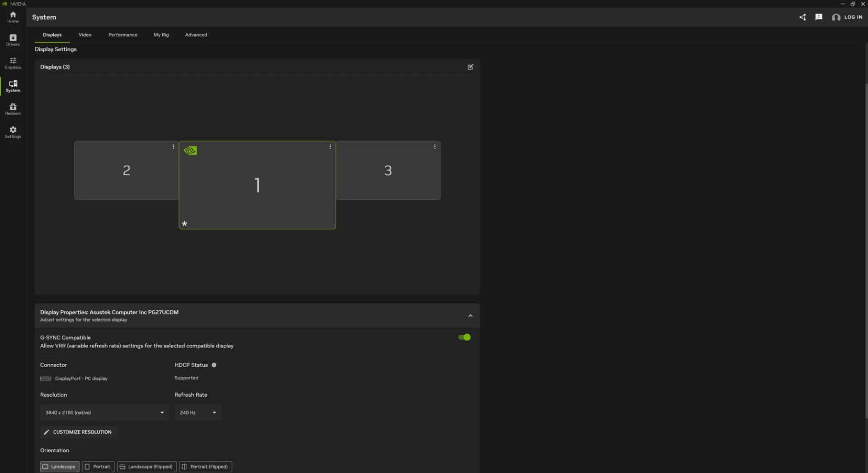
Task: Click the primary display asterisk marker
Action: pos(184,224)
